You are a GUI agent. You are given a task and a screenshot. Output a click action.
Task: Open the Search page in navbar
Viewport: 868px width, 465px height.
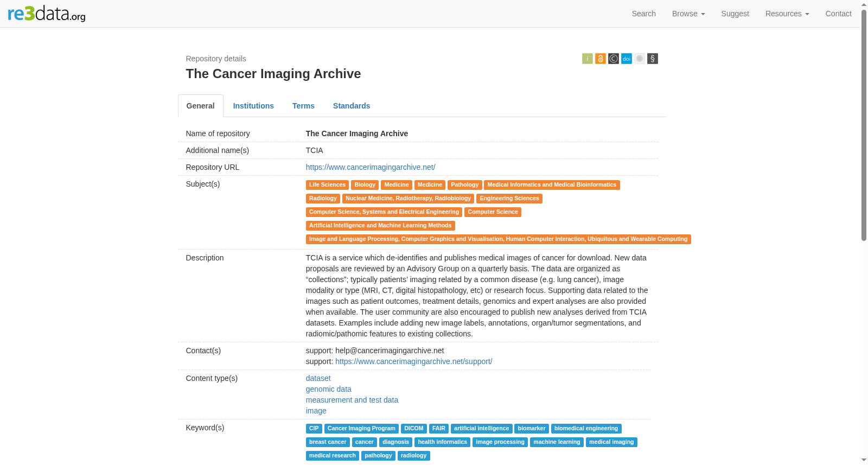click(x=643, y=14)
